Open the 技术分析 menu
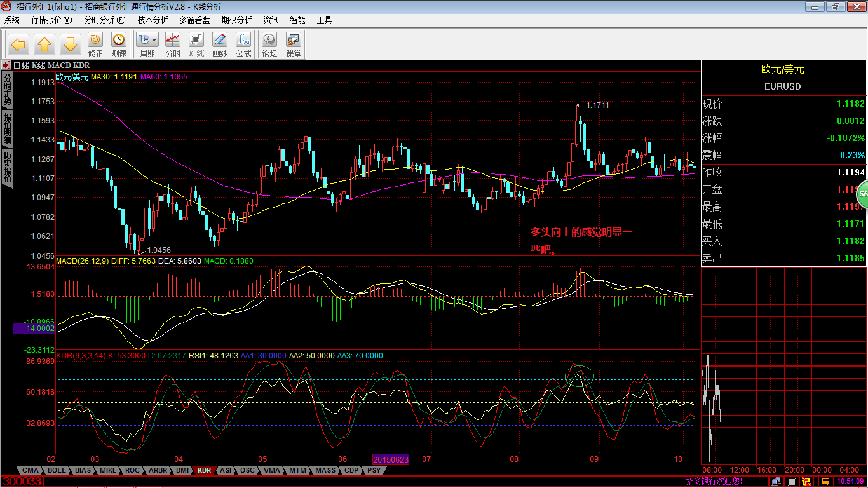This screenshot has height=488, width=868. click(153, 20)
